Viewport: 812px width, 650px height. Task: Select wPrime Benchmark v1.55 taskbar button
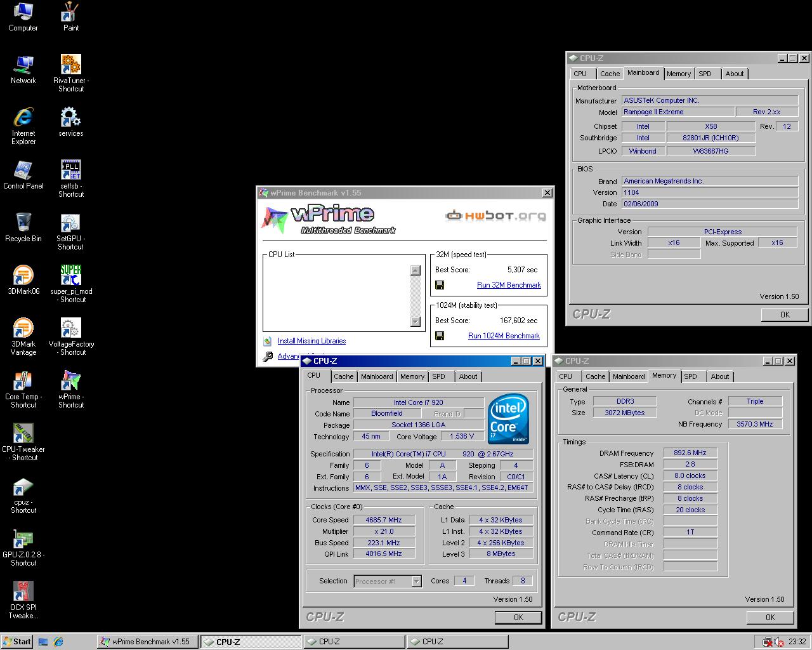coord(148,642)
